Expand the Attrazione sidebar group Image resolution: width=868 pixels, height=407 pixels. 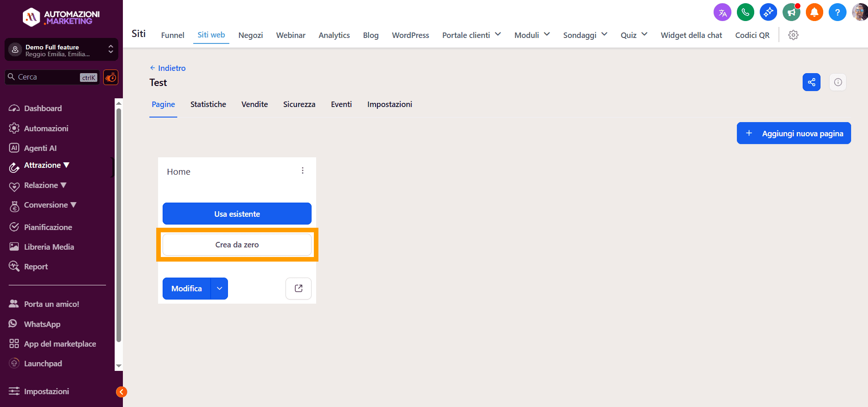(x=47, y=166)
